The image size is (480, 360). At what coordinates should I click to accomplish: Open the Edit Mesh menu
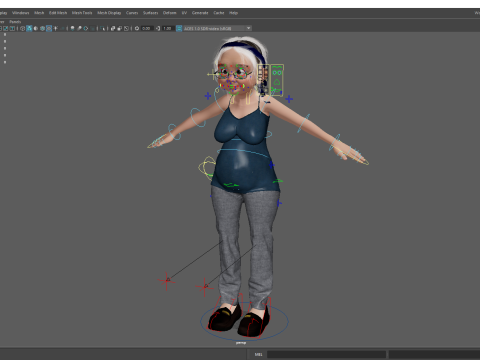[x=58, y=13]
